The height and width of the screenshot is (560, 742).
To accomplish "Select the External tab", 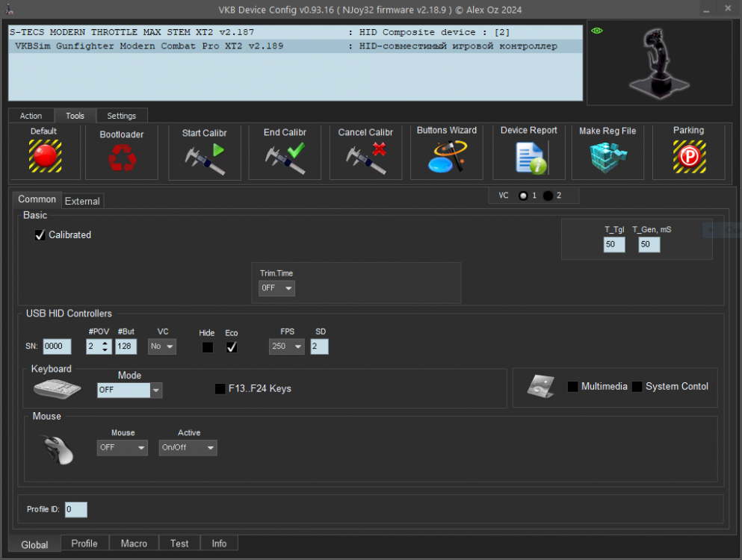I will point(82,201).
